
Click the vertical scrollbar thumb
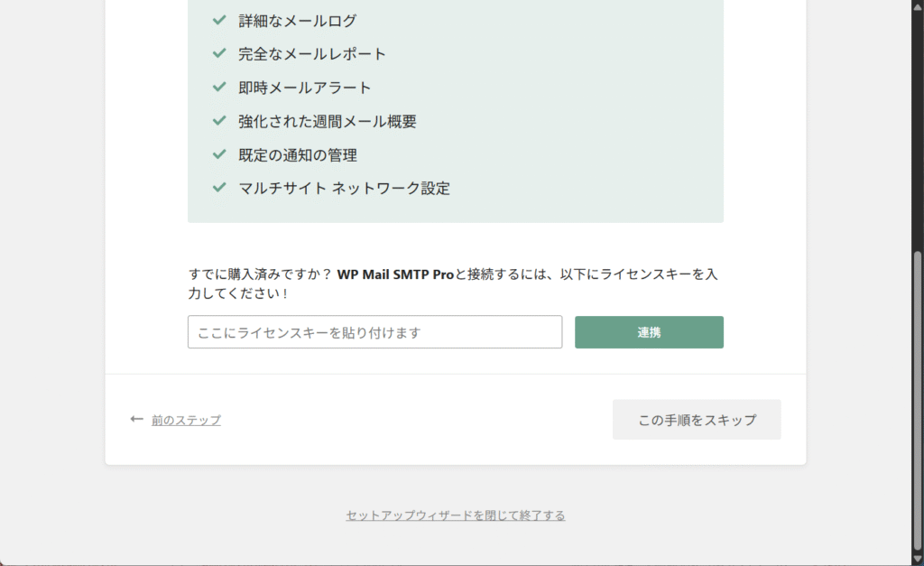[x=918, y=397]
